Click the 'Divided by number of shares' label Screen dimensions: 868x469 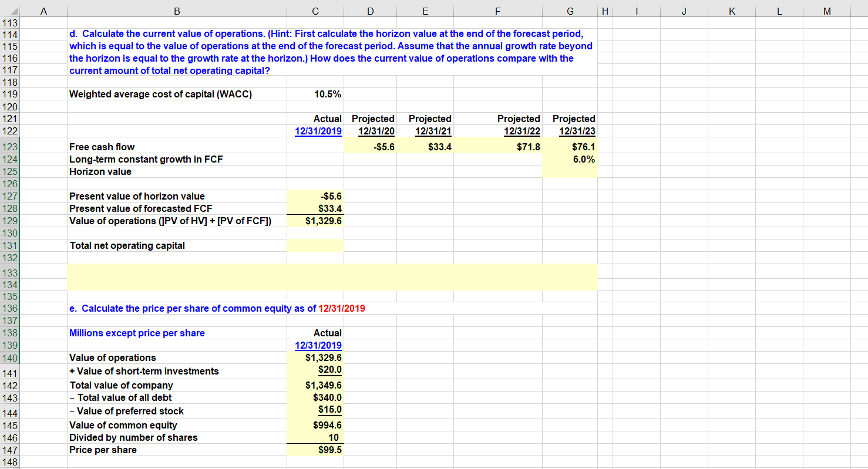[133, 437]
